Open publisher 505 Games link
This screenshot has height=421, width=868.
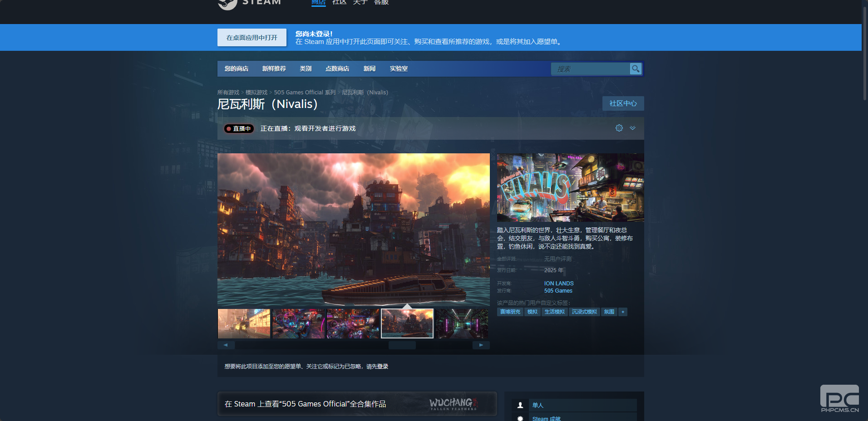pos(558,291)
